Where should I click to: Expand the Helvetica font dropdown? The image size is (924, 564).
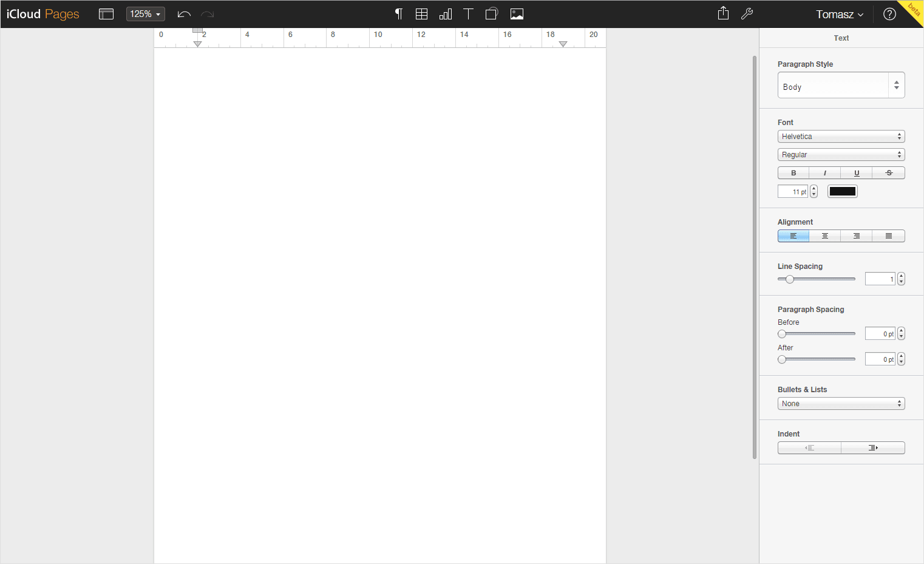[841, 137]
